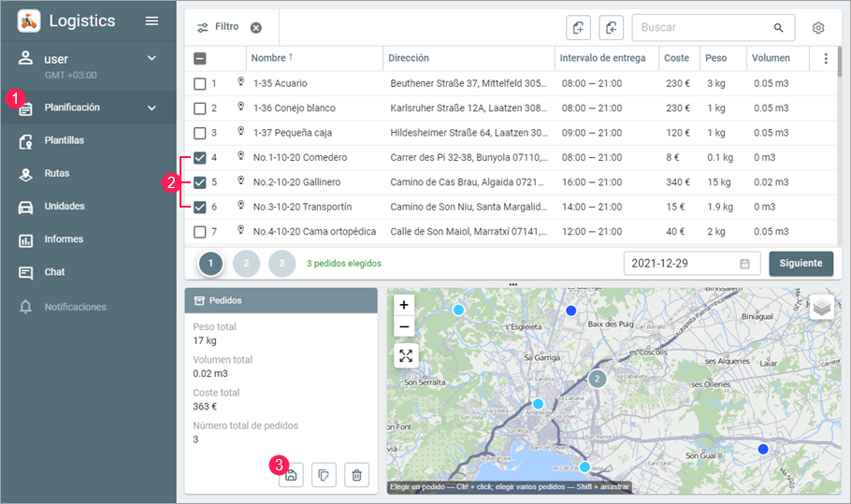Image resolution: width=851 pixels, height=504 pixels.
Task: Collapse the sidebar with hamburger menu icon
Action: 151,21
